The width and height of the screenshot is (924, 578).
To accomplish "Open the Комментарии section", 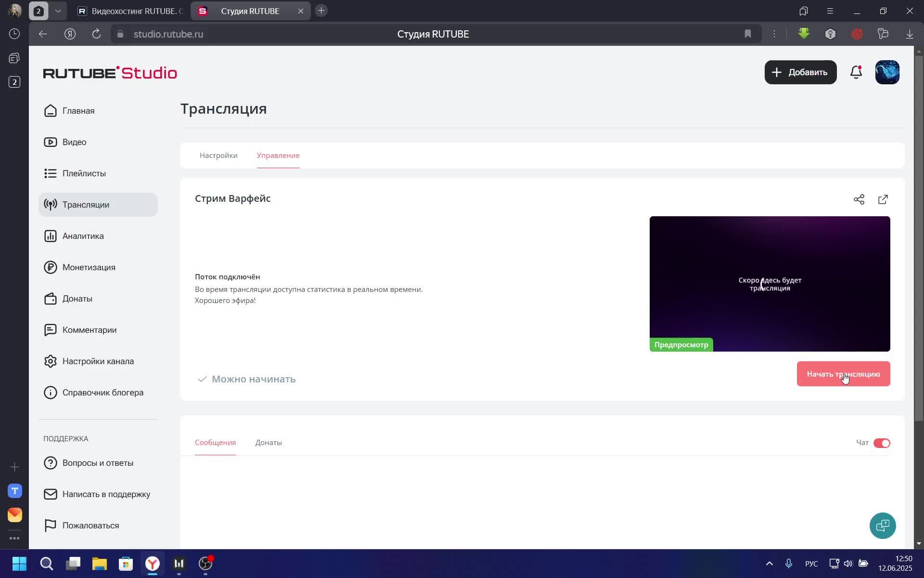I will pyautogui.click(x=90, y=329).
